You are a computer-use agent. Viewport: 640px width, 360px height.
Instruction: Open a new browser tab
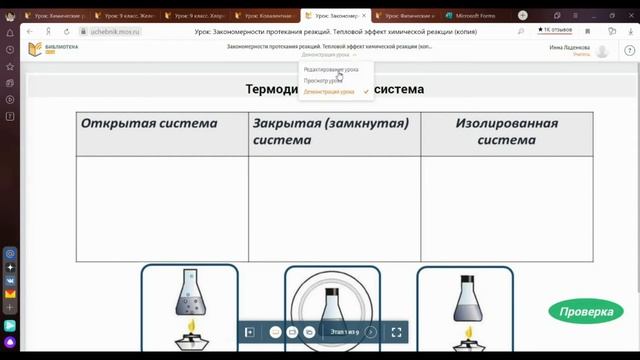(x=522, y=16)
